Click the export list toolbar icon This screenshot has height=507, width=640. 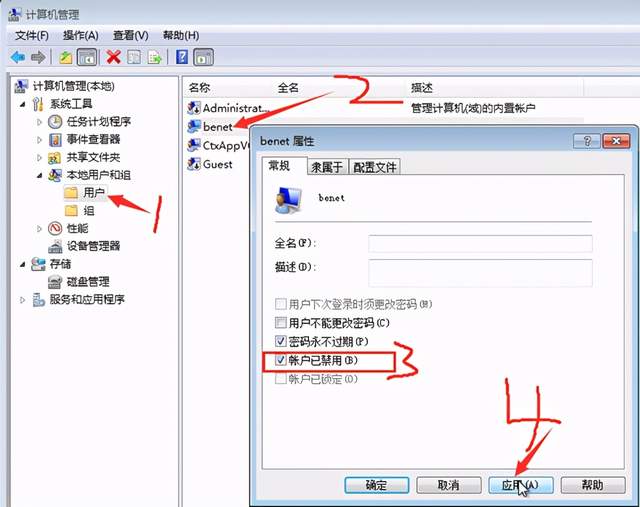pos(155,58)
